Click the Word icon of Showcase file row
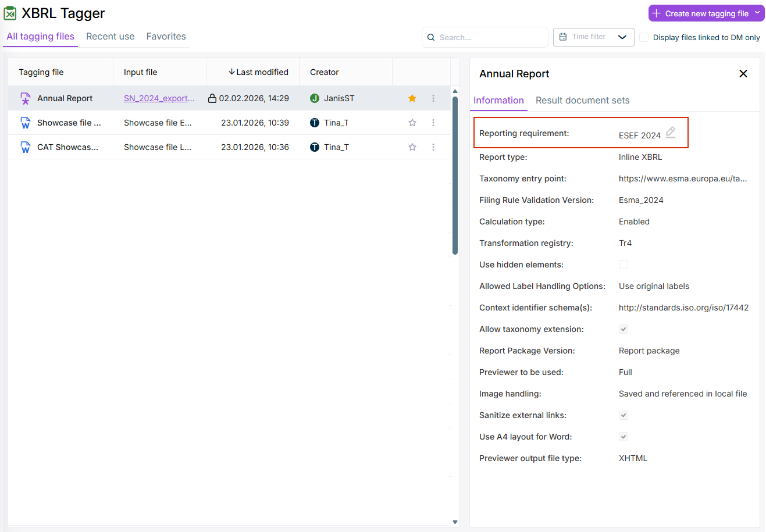Viewport: 766px width, 532px height. (25, 123)
